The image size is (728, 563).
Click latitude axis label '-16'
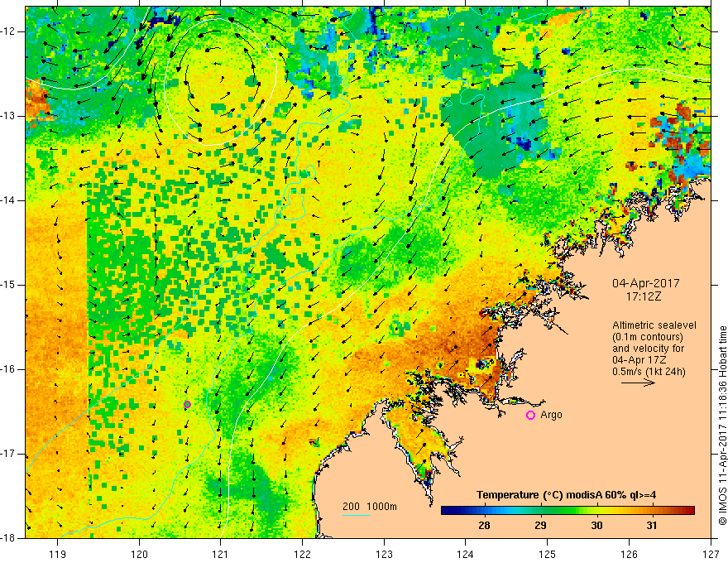(8, 370)
